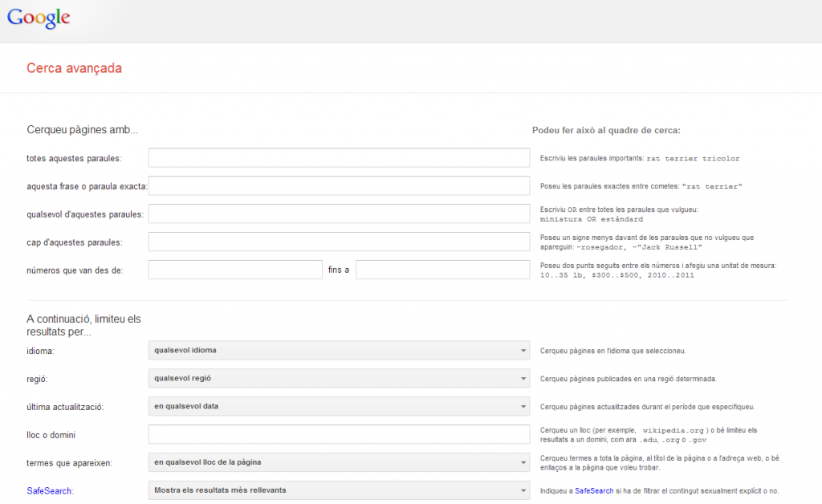Open SafeSearch link in the description text
Image resolution: width=822 pixels, height=504 pixels.
pos(593,490)
